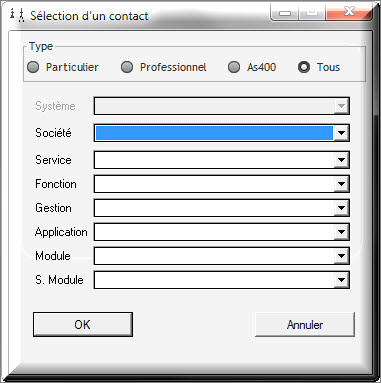Click inside the Service field
The height and width of the screenshot is (383, 381).
coord(214,160)
